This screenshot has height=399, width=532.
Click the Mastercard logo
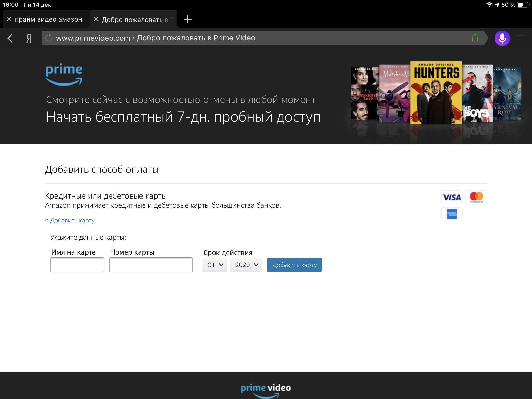pos(476,197)
